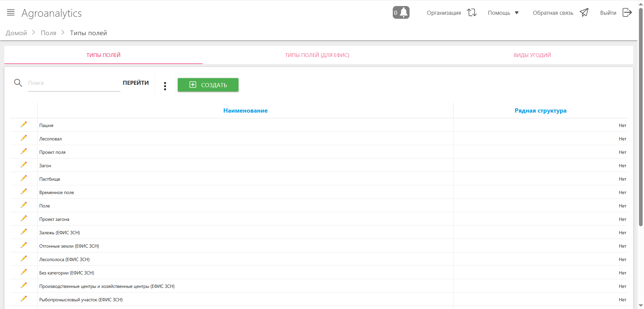Switch to Типы полей (для ЕФИС) tab
Viewport: 644px width, 309px height.
point(317,55)
